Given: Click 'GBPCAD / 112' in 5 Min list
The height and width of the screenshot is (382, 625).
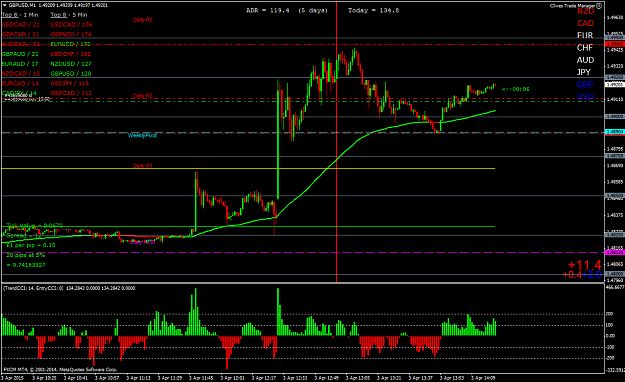Looking at the screenshot, I should pyautogui.click(x=71, y=93).
